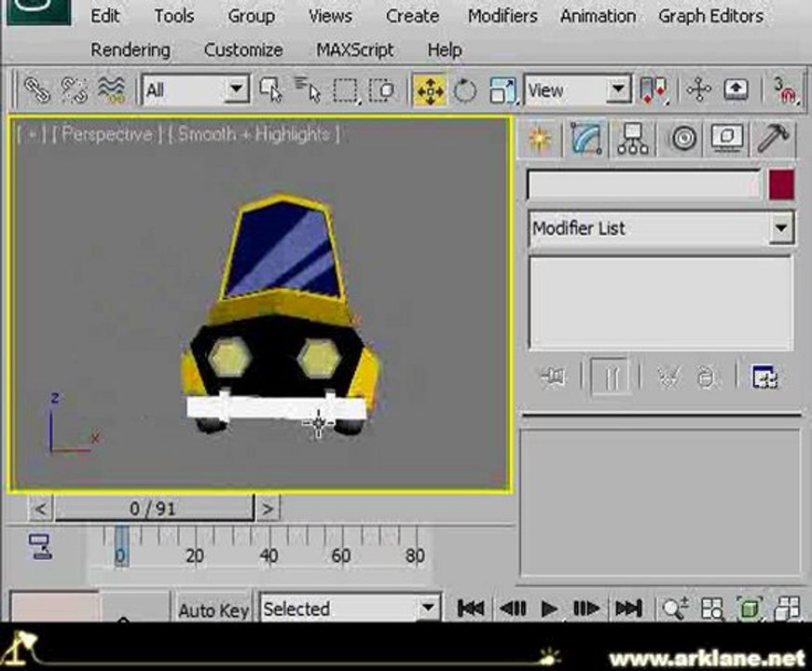This screenshot has width=812, height=671.
Task: Click the Perspective viewport label
Action: pyautogui.click(x=107, y=134)
